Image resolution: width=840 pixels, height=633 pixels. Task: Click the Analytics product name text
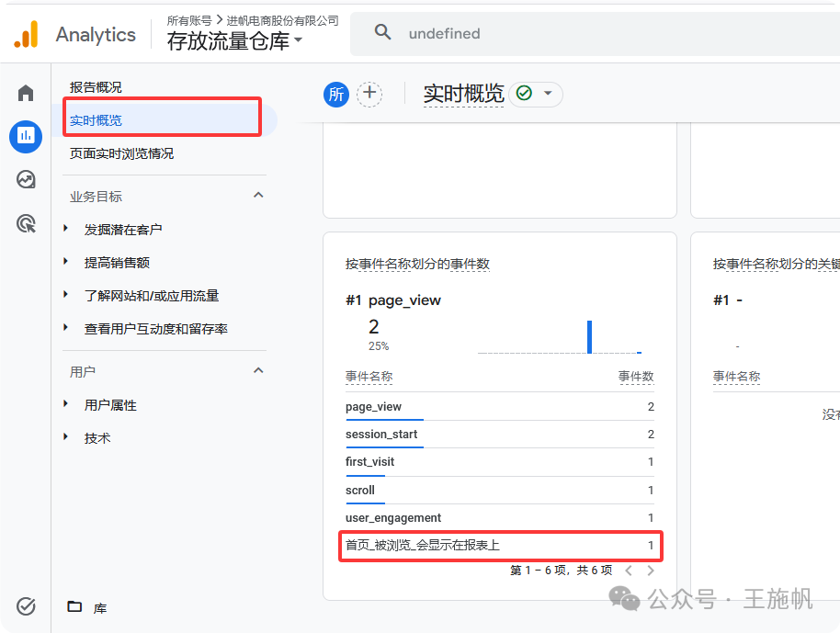96,35
